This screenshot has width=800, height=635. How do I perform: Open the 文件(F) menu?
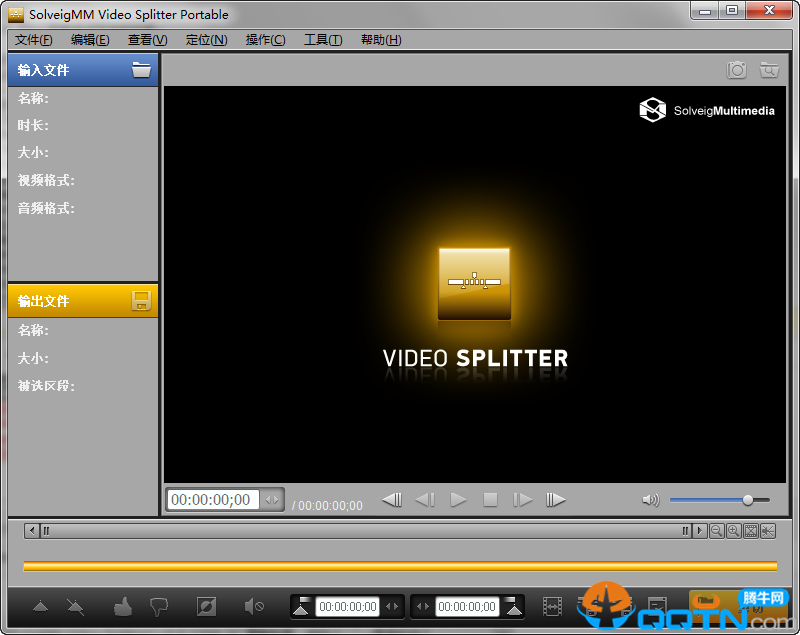point(34,40)
